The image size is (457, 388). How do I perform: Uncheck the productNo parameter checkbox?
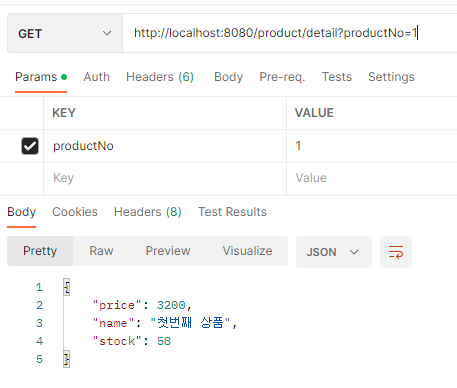[x=30, y=146]
